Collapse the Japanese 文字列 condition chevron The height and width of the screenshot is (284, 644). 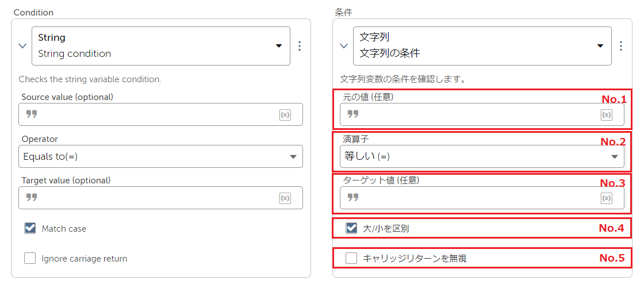344,46
